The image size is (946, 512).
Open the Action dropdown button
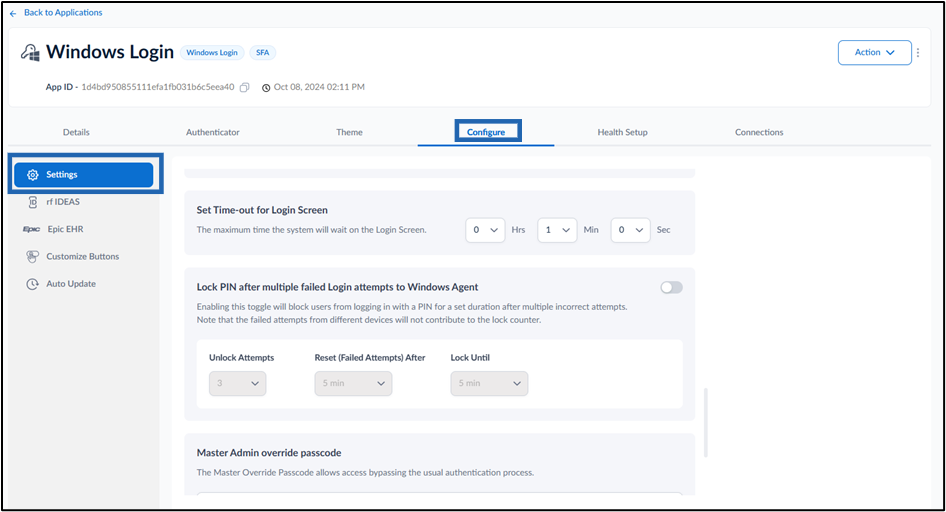coord(874,52)
